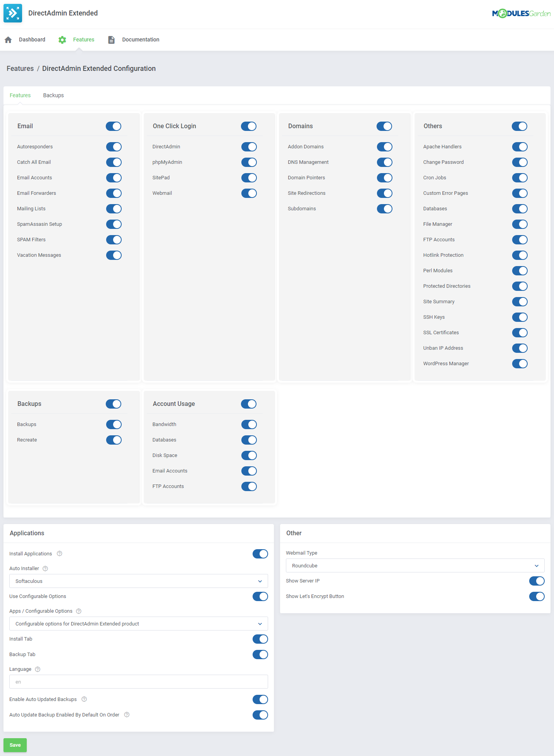Image resolution: width=554 pixels, height=756 pixels.
Task: Click the Features gear icon
Action: tap(62, 40)
